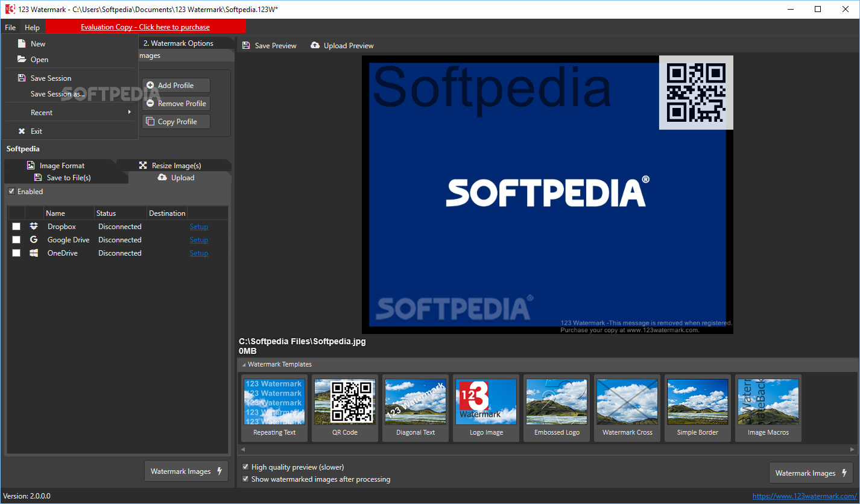Open the File menu

pyautogui.click(x=10, y=27)
